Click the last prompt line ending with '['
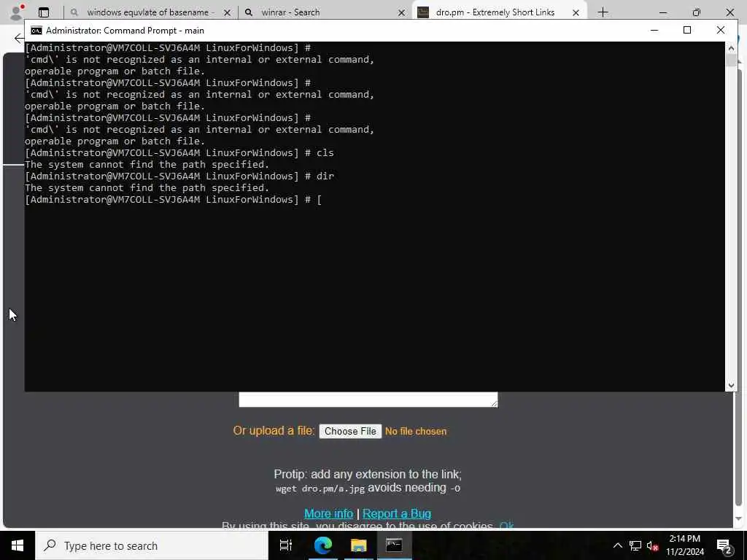This screenshot has width=747, height=560. [x=174, y=200]
